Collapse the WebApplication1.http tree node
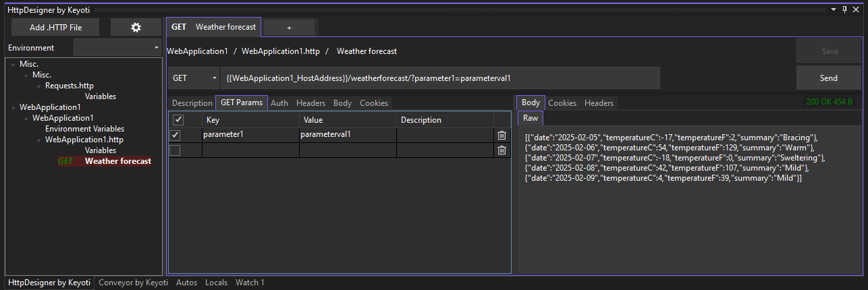This screenshot has height=290, width=868. pyautogui.click(x=39, y=140)
